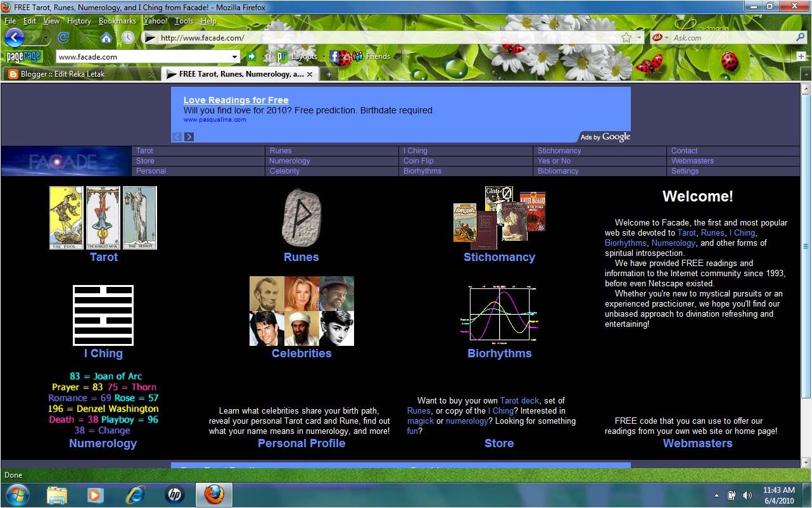The image size is (812, 508).
Task: Click the Facade logo banner
Action: 66,161
